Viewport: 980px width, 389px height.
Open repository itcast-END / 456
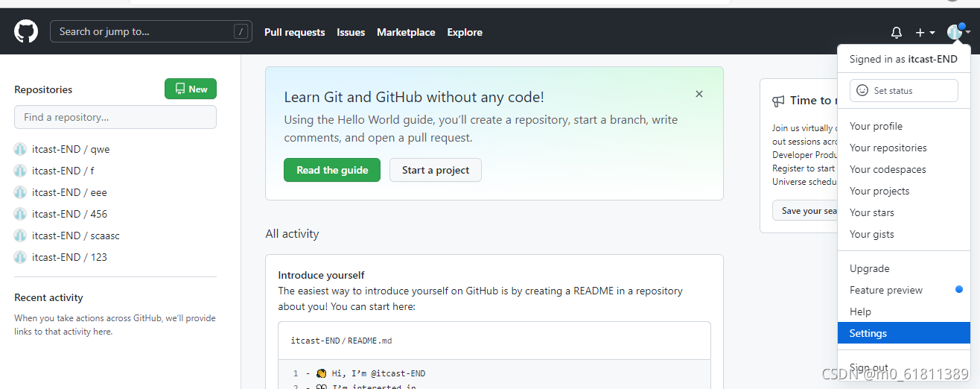tap(69, 214)
